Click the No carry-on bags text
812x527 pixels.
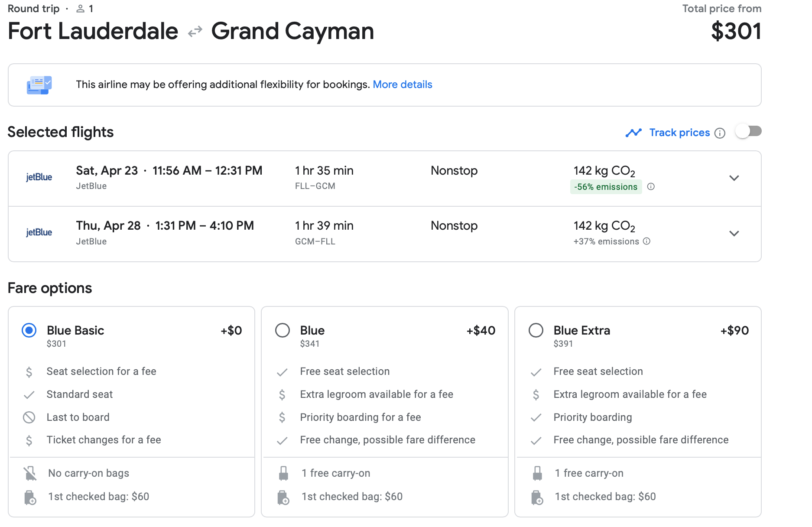[89, 473]
